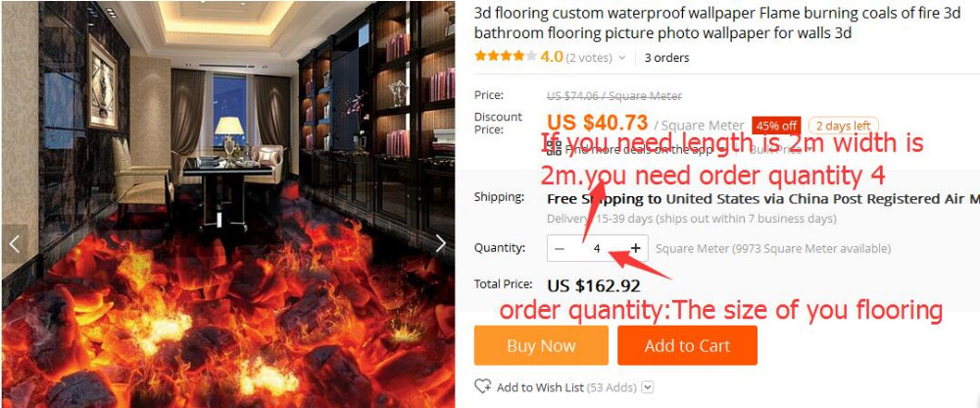Click the five-star rating icons
This screenshot has width=980, height=408.
click(505, 56)
